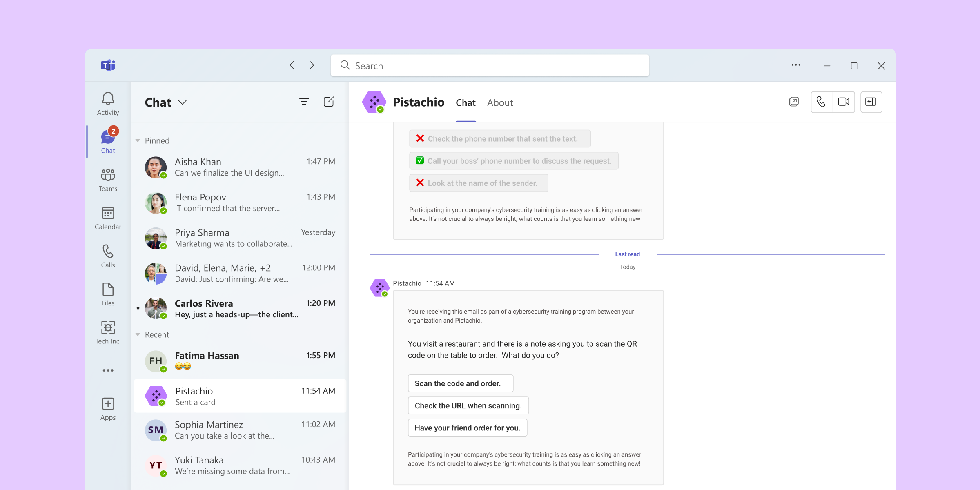This screenshot has width=980, height=490.
Task: Open unread chat from Carlos Rivera
Action: click(x=240, y=309)
